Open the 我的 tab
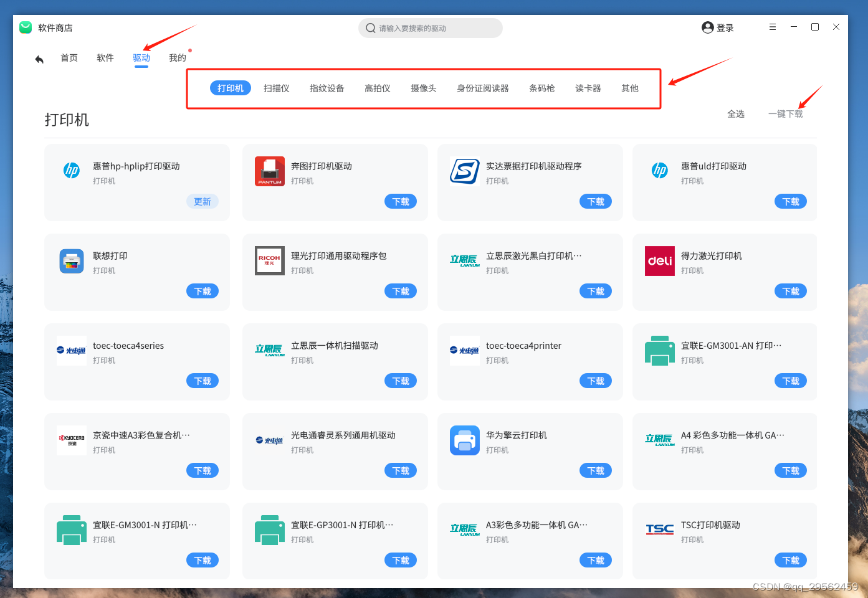Screen dimensions: 868x598 point(178,58)
